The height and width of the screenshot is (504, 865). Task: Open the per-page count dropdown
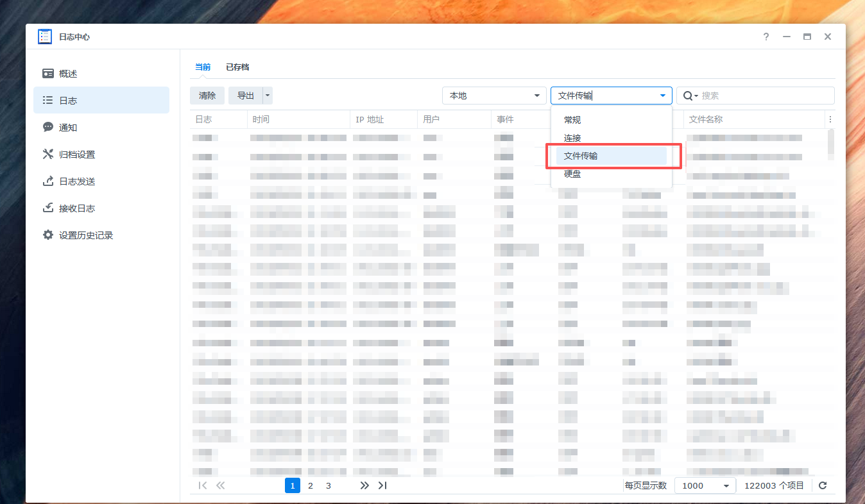point(705,485)
